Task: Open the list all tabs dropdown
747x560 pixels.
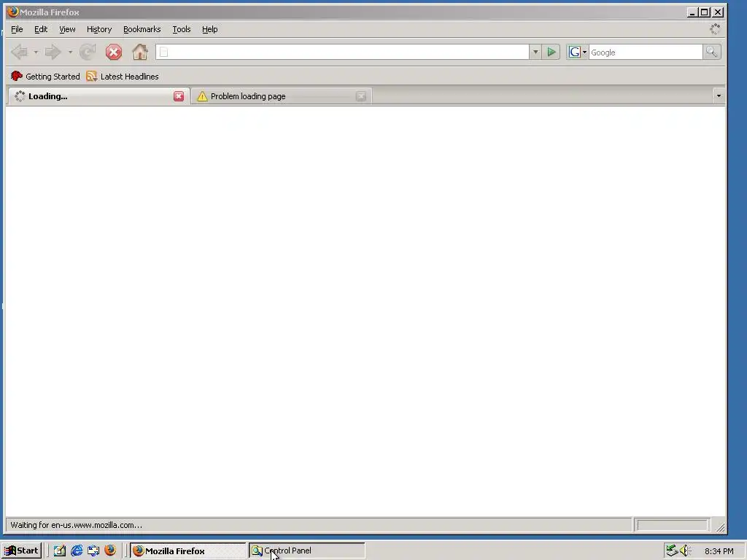Action: pyautogui.click(x=719, y=96)
